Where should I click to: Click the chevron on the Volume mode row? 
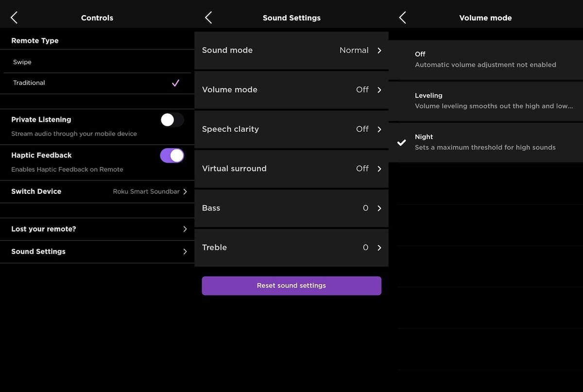point(379,90)
